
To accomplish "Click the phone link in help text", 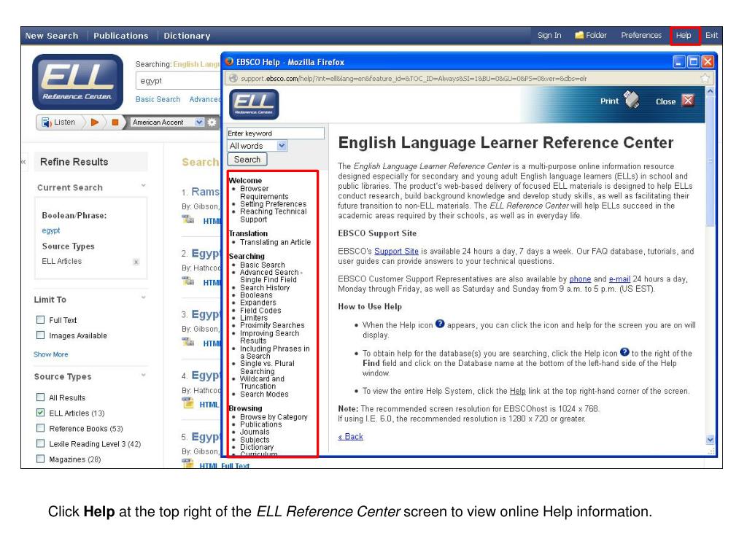I will coord(580,279).
